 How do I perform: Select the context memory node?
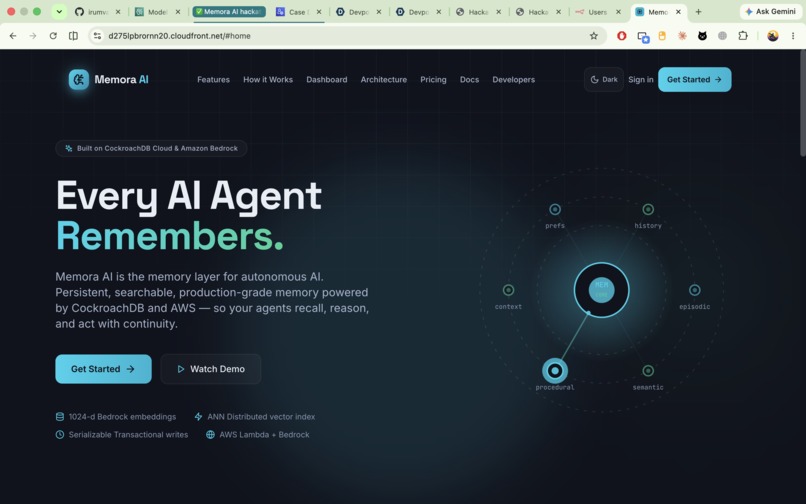click(x=508, y=290)
